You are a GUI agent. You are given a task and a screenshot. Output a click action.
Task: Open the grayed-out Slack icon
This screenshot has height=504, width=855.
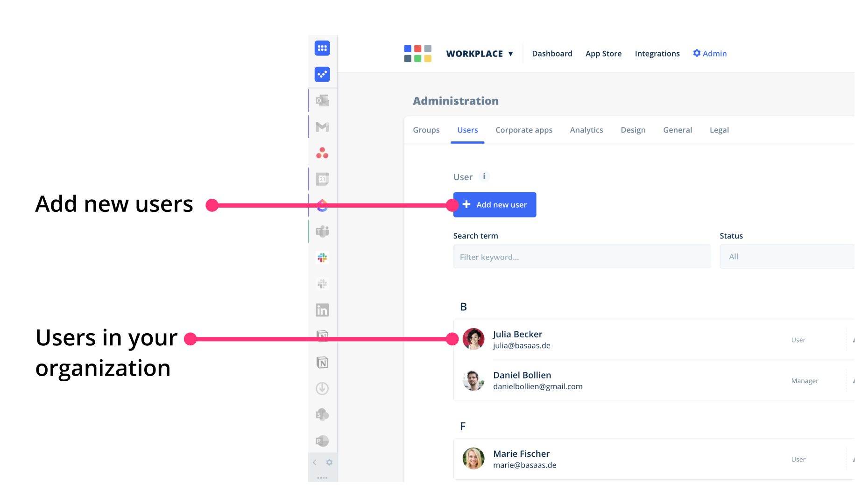coord(322,284)
